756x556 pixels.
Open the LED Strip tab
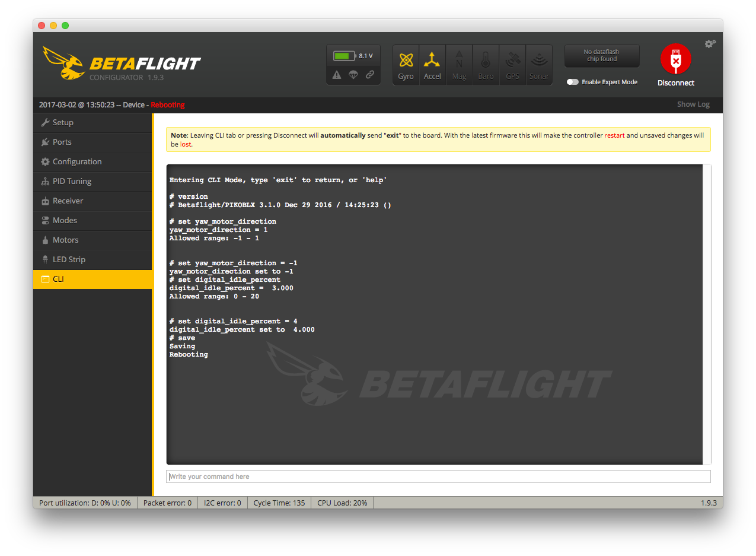92,260
